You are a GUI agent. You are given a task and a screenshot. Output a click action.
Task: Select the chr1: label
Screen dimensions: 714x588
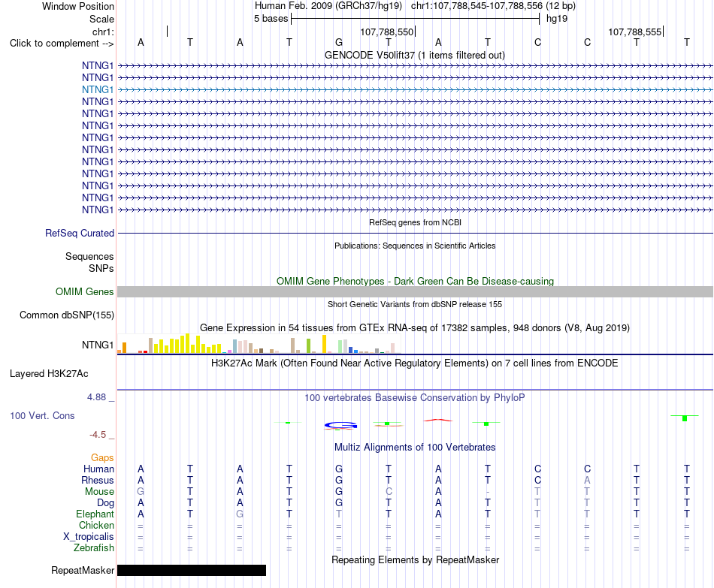pyautogui.click(x=103, y=32)
